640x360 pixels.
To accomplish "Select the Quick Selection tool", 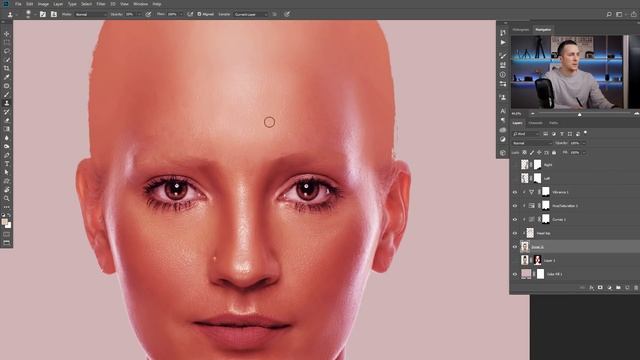I will coord(7,60).
